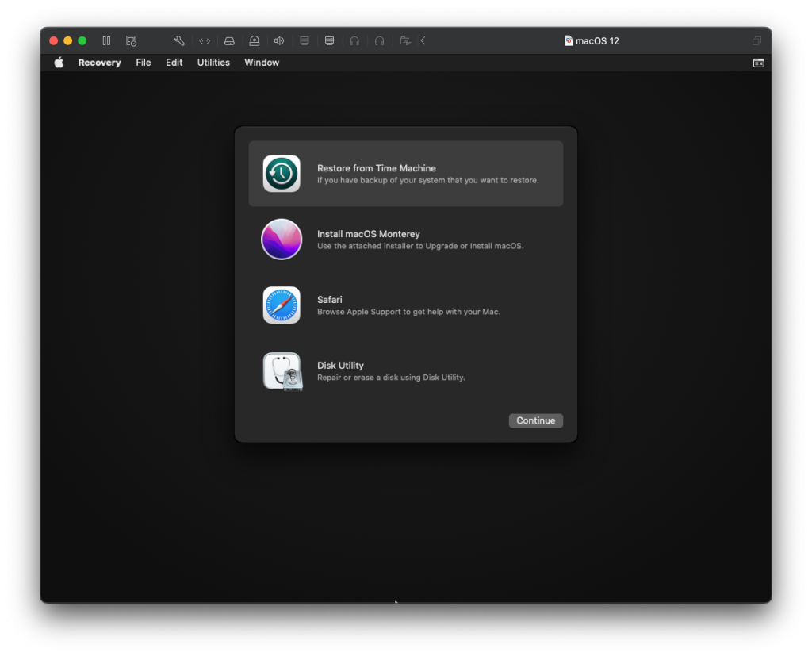
Task: Select the Time Machine restore icon
Action: [x=282, y=174]
